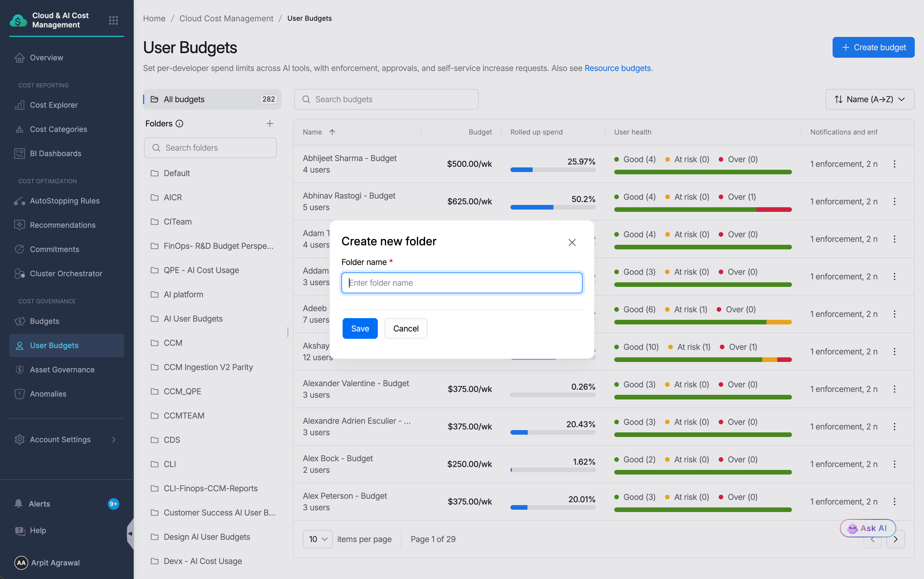924x579 pixels.
Task: Focus the Search budgets field
Action: 386,99
